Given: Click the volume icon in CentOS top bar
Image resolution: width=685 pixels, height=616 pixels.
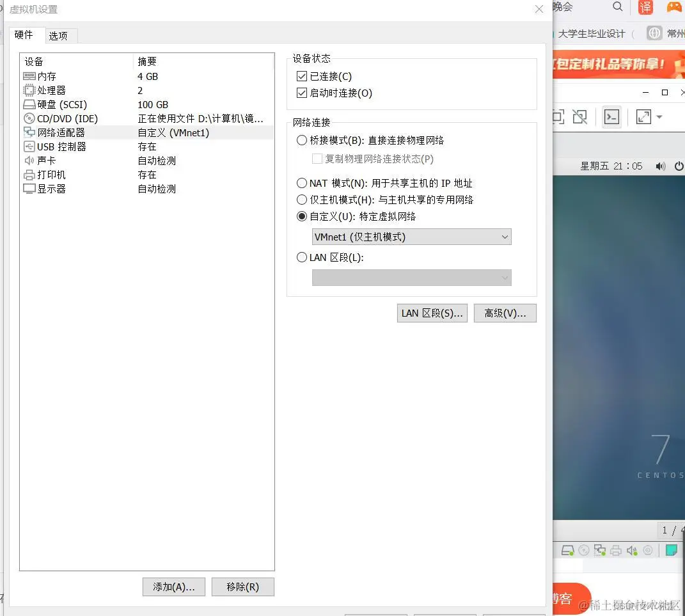Looking at the screenshot, I should point(661,166).
